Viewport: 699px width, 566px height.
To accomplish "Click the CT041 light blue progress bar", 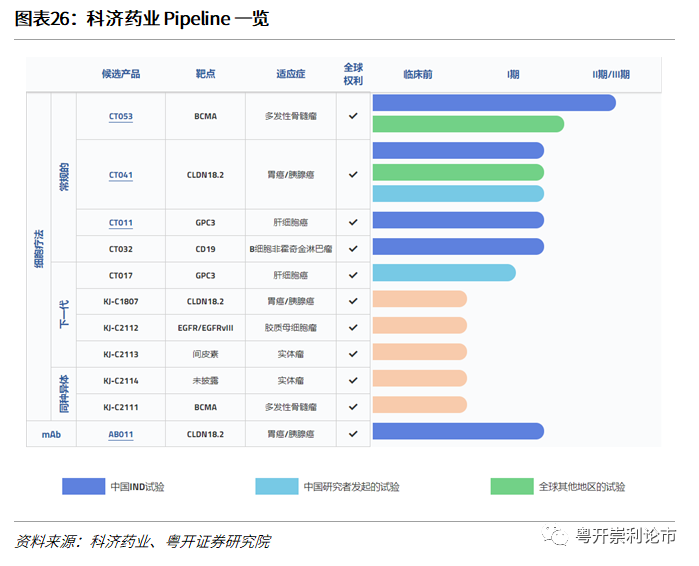I will (x=458, y=194).
